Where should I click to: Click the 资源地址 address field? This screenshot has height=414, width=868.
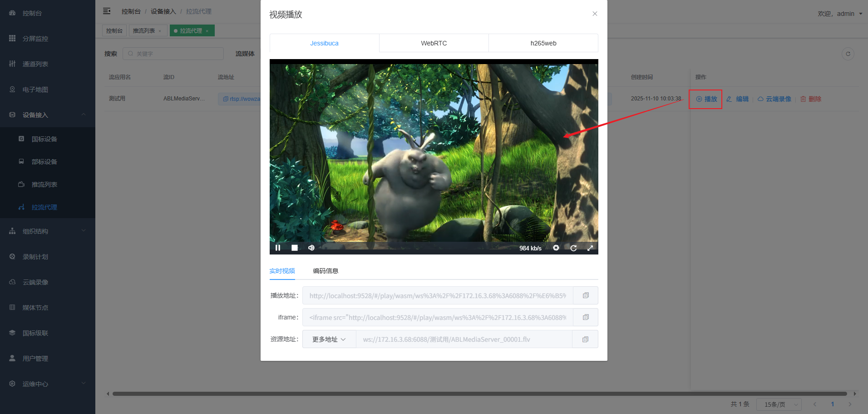464,339
